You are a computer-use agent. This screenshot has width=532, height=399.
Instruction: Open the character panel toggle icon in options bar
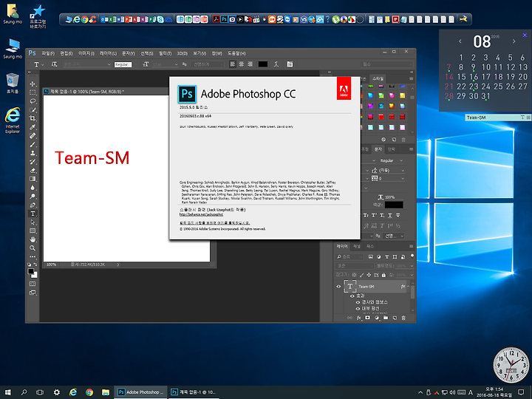pyautogui.click(x=290, y=64)
